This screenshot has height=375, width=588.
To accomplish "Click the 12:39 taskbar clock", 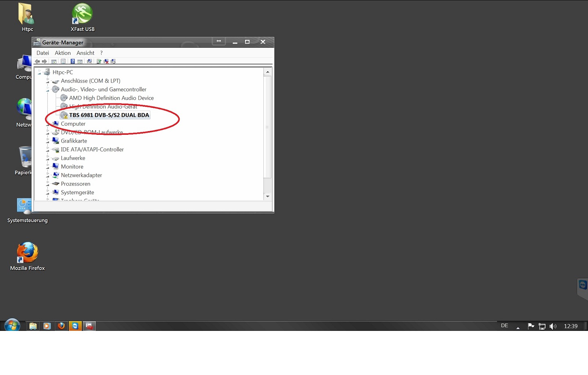I will 570,326.
